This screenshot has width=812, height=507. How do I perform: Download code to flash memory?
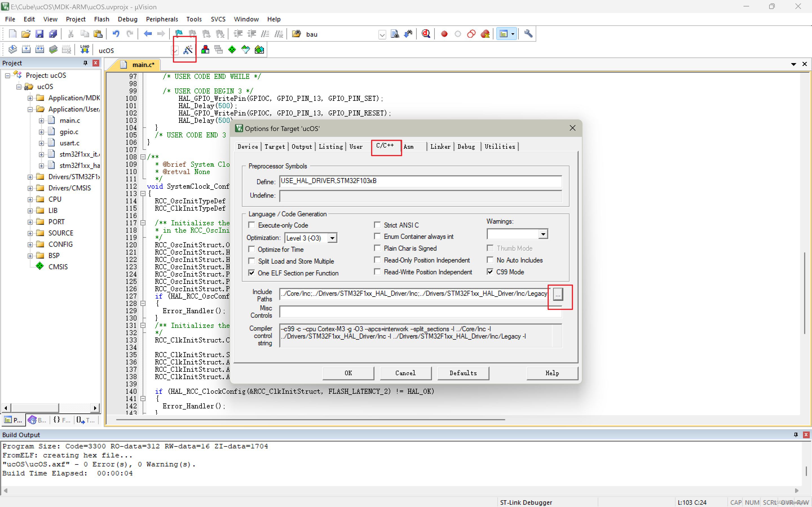click(x=84, y=49)
